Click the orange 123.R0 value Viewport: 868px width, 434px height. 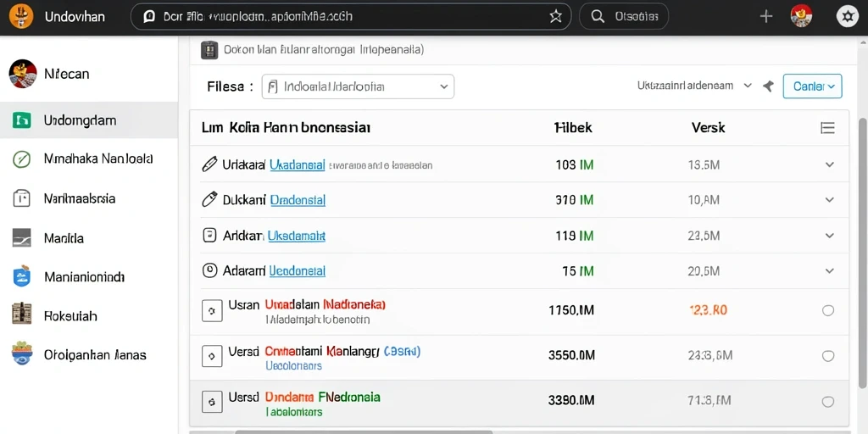pos(708,310)
